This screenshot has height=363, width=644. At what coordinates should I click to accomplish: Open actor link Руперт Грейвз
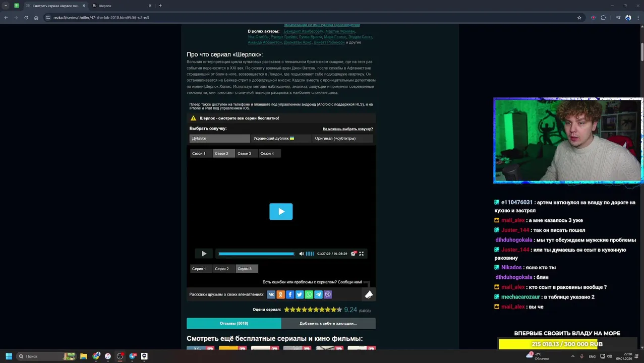(283, 37)
